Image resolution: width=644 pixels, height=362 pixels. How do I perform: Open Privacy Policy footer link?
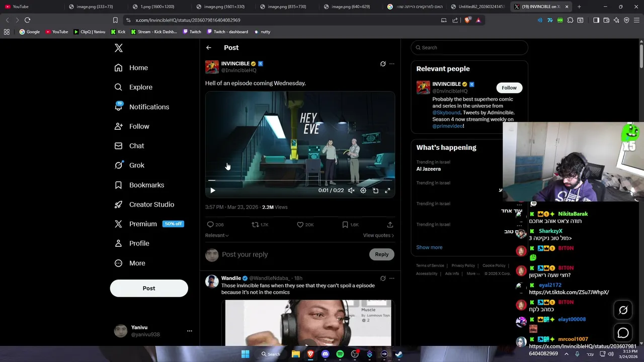[x=463, y=265]
